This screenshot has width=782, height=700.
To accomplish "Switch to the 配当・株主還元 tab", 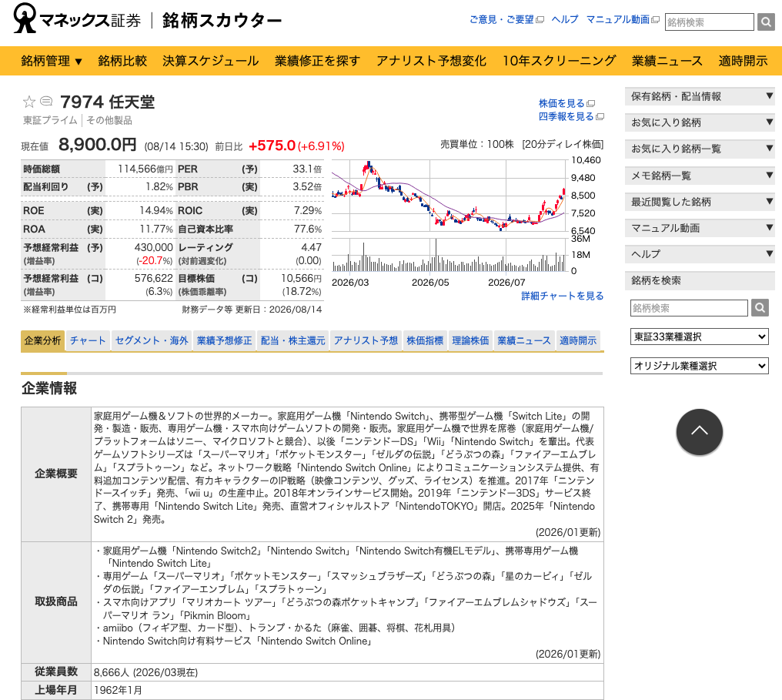I will coord(292,341).
